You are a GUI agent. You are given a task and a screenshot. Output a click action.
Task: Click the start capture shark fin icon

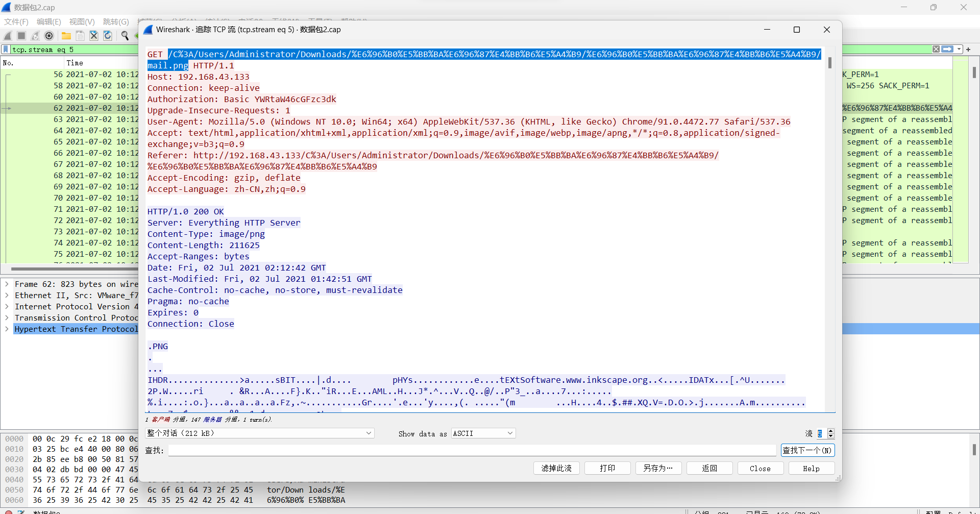pos(8,36)
